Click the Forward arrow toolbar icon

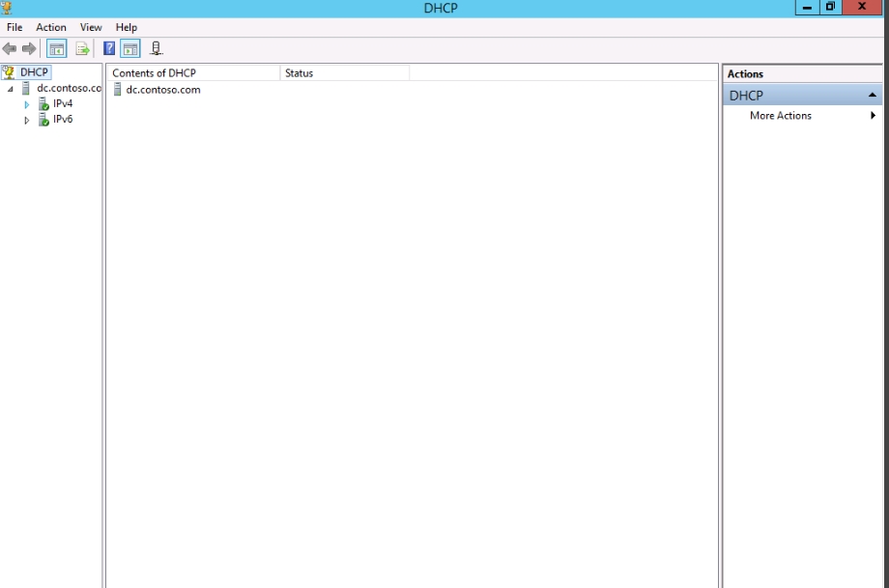(28, 48)
